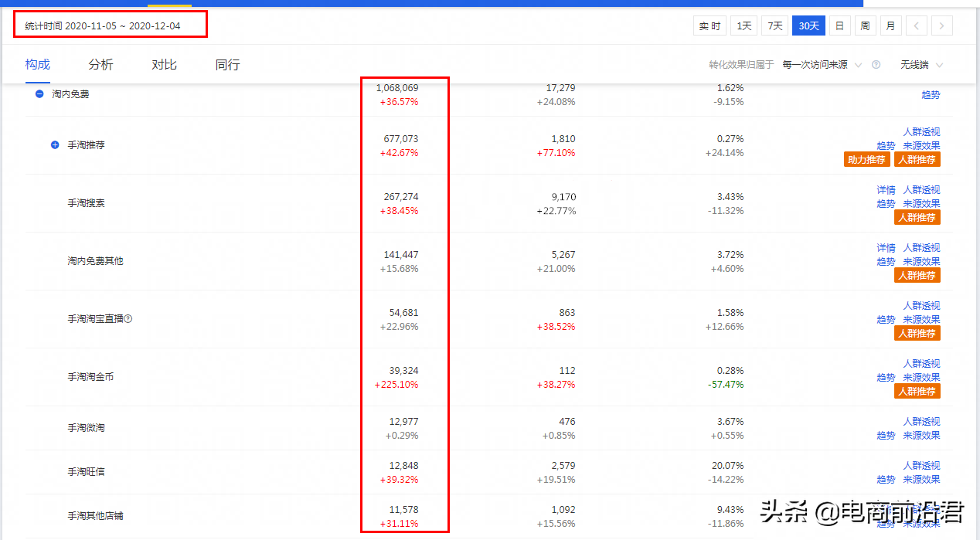Open 来源效果 for 手淘淘金币 row
This screenshot has width=980, height=540.
click(x=921, y=378)
